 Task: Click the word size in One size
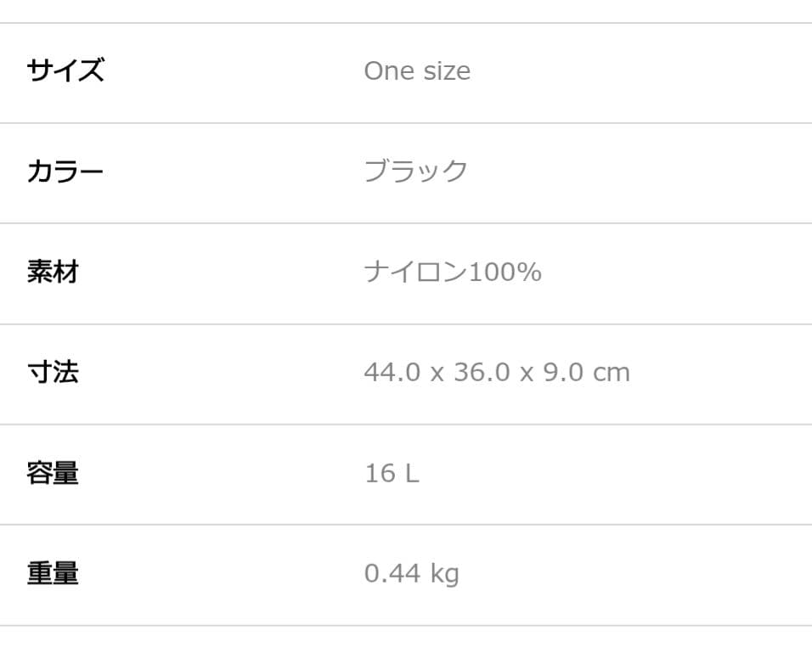[447, 71]
